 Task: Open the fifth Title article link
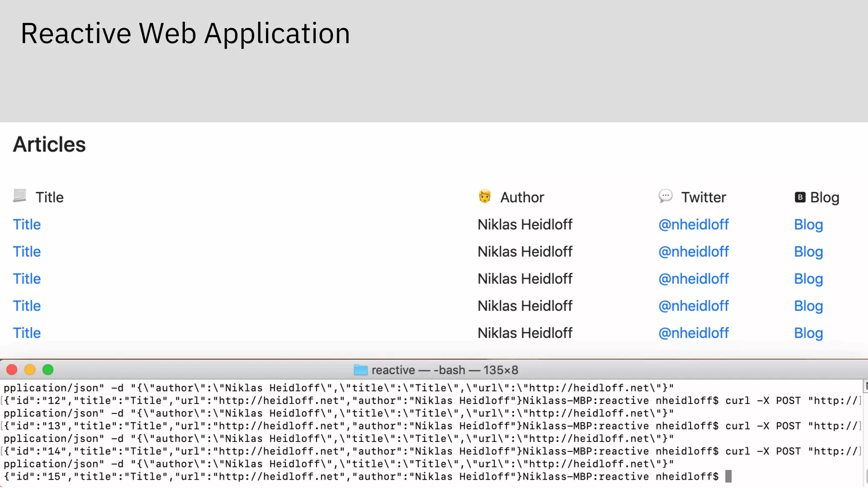point(27,333)
